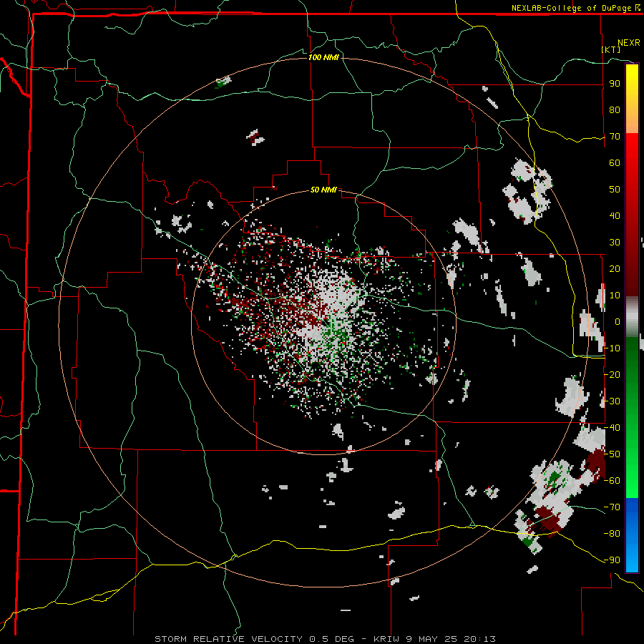The width and height of the screenshot is (644, 644).
Task: Select the [KT] units label
Action: 611,49
